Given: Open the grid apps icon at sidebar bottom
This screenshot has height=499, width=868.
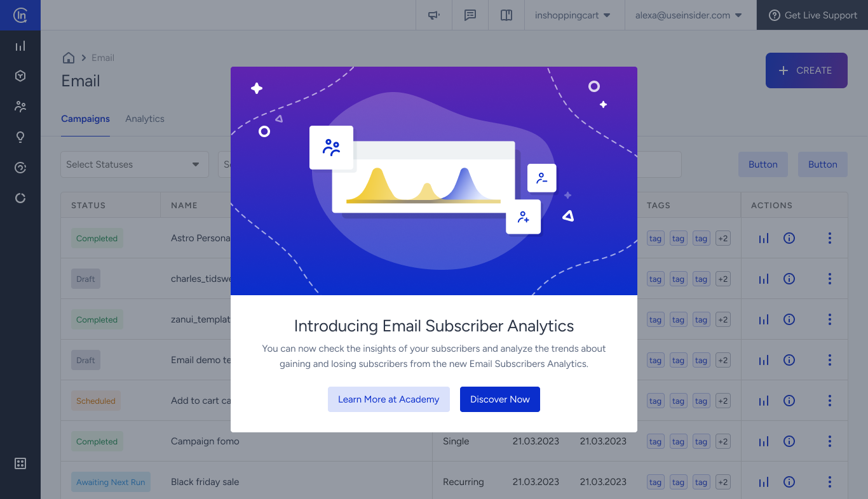Looking at the screenshot, I should tap(20, 463).
